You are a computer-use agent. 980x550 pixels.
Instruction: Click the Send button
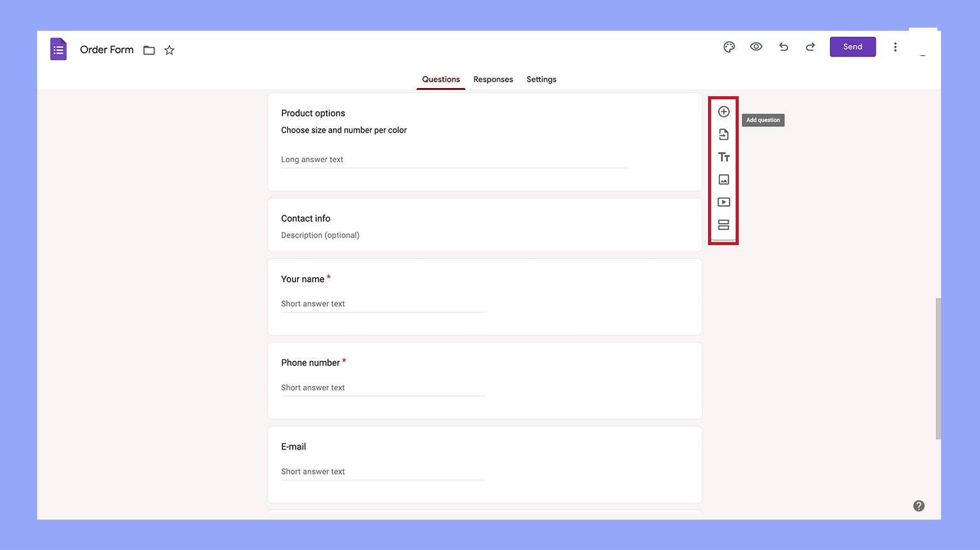click(852, 47)
